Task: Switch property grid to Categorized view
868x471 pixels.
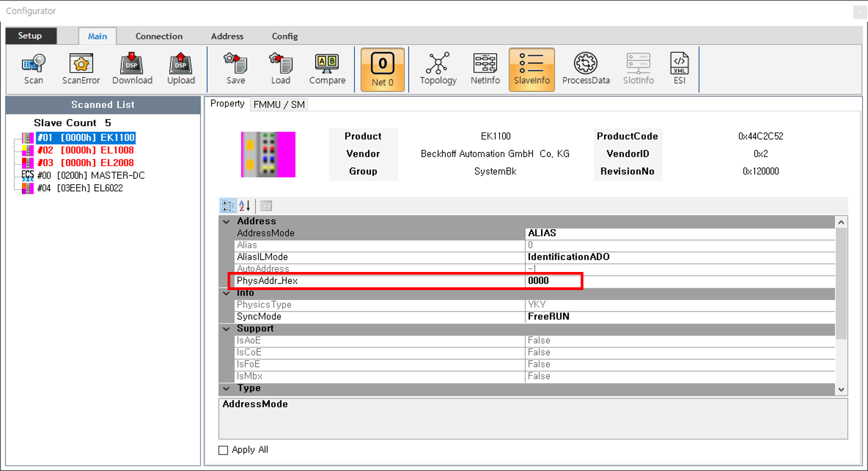Action: pos(228,206)
